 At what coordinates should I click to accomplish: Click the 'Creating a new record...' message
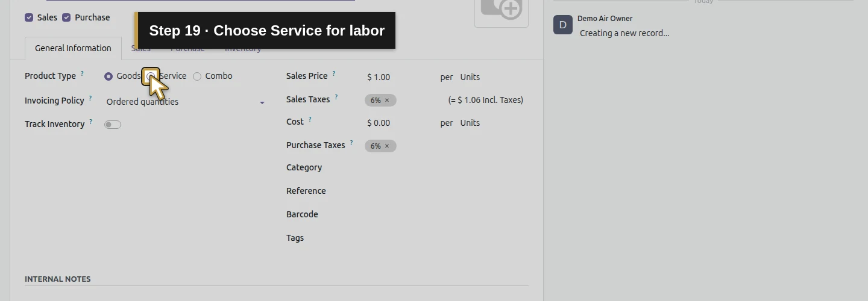coord(624,33)
